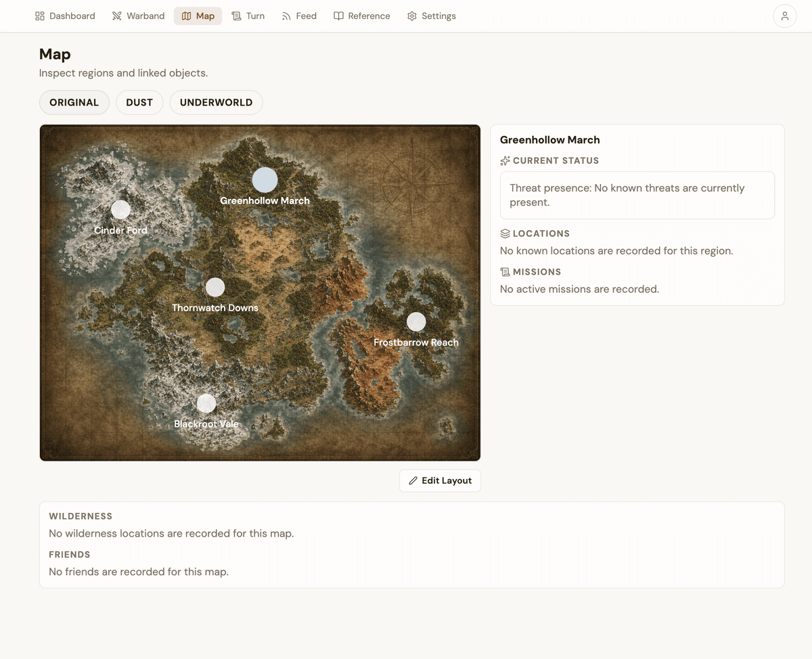812x659 pixels.
Task: Click the Reference open-book icon
Action: [x=338, y=16]
